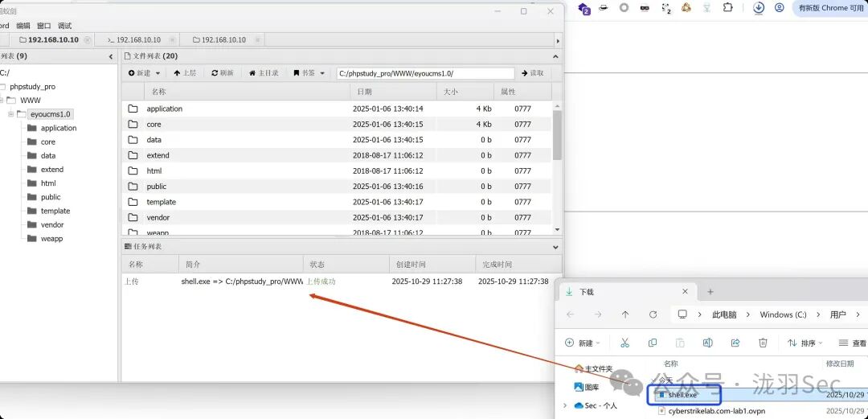Switch to the terminal tab 192.168.10.10

click(133, 40)
